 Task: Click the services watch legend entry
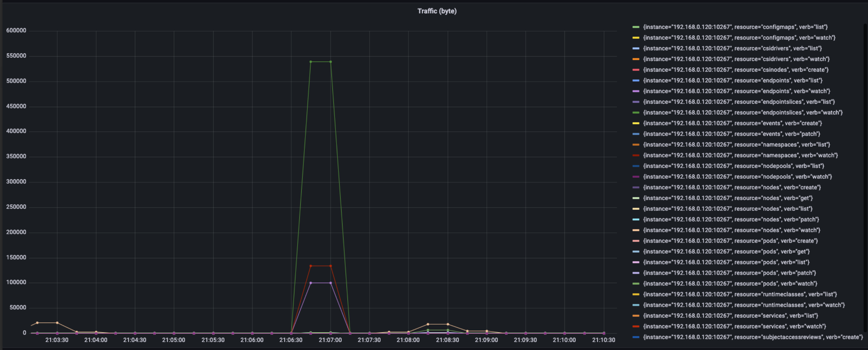click(735, 326)
